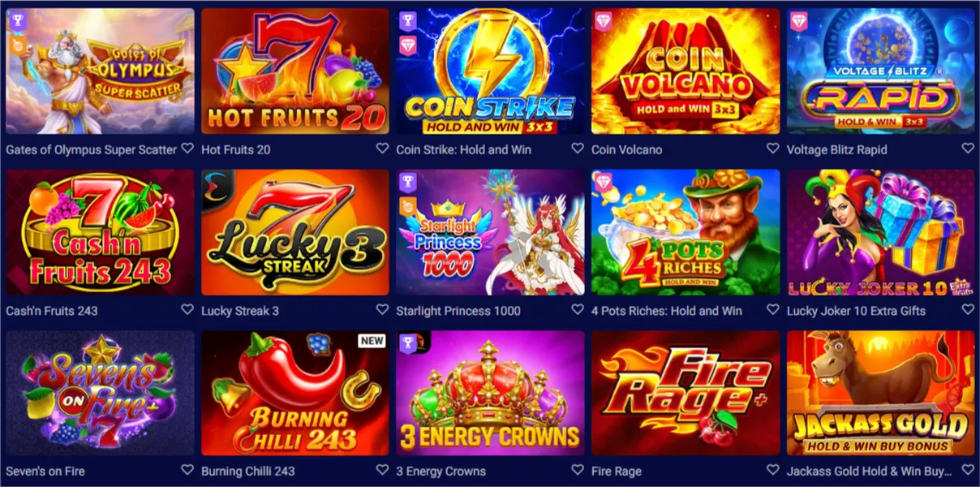980x487 pixels.
Task: Click trophy badge on Gates of Olympus
Action: pos(19,20)
